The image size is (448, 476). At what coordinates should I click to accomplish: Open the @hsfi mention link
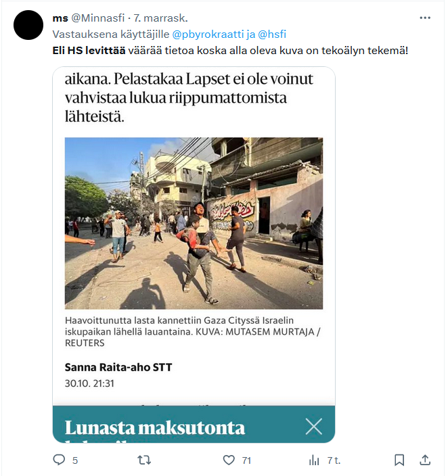coord(272,34)
